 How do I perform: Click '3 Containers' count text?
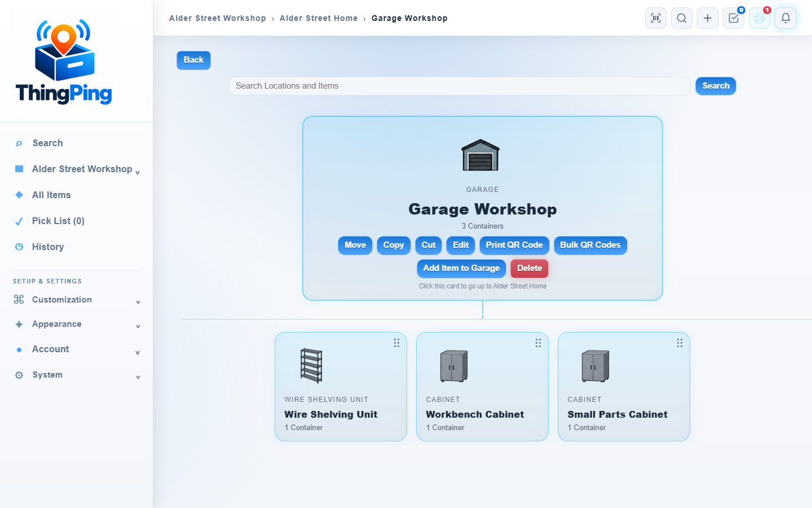[x=483, y=226]
